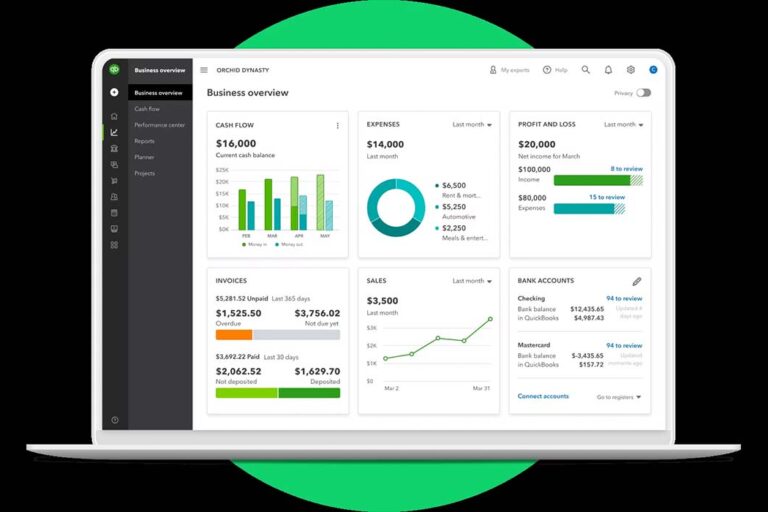Open the four-squares apps sidebar icon
The height and width of the screenshot is (512, 768).
[114, 245]
